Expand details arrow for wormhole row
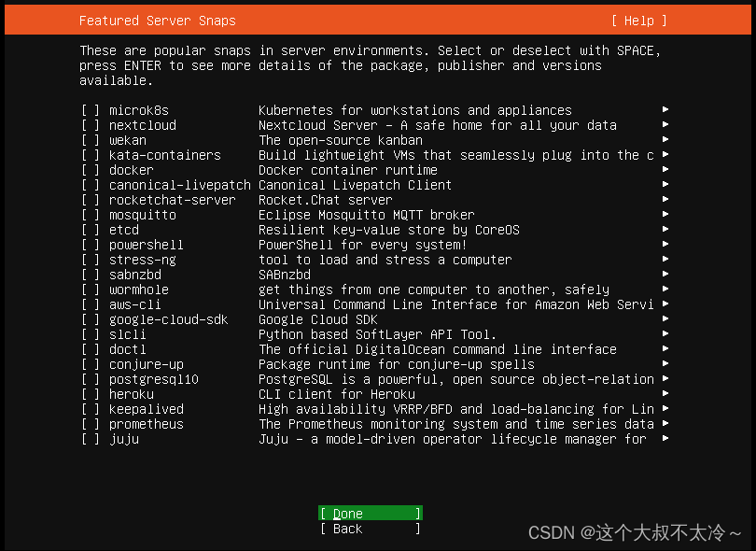Image resolution: width=756 pixels, height=551 pixels. pos(665,289)
